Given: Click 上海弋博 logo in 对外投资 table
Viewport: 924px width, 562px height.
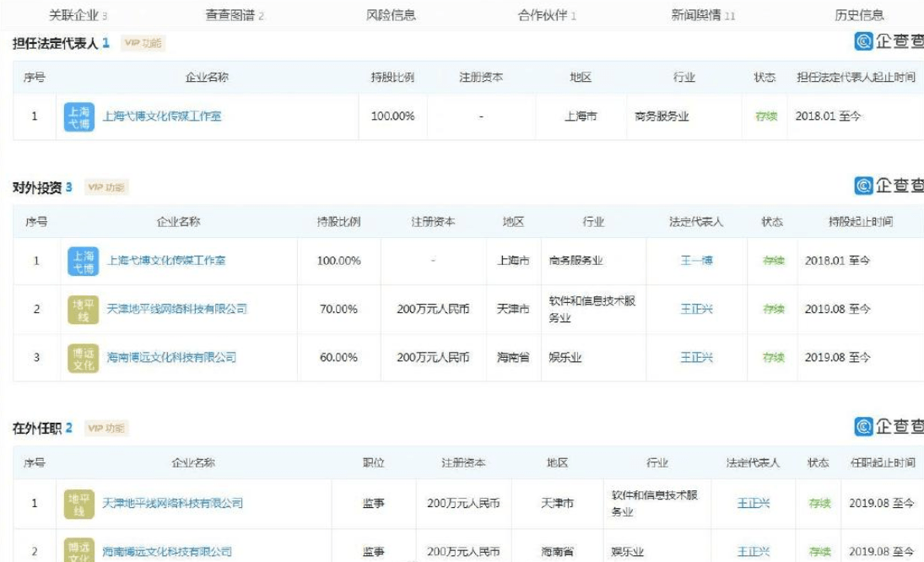Looking at the screenshot, I should (x=83, y=261).
